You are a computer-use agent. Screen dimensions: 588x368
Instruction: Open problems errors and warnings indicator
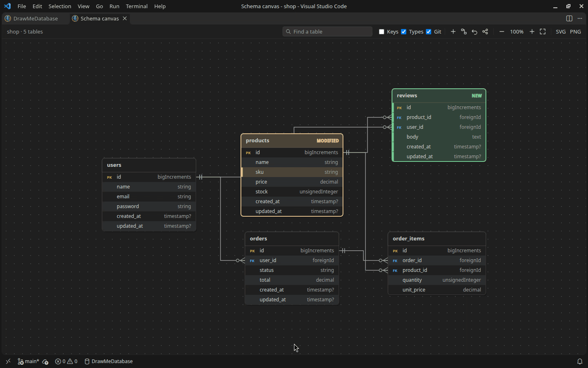coord(66,361)
